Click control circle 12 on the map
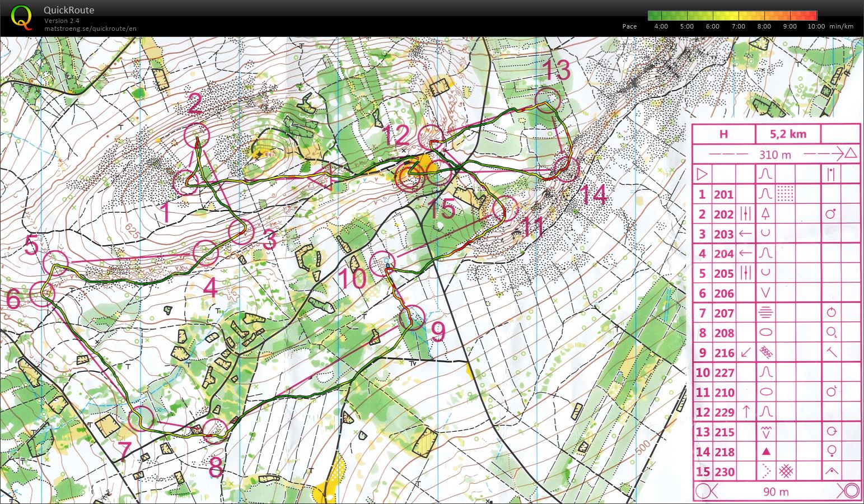The image size is (864, 504). point(431,138)
